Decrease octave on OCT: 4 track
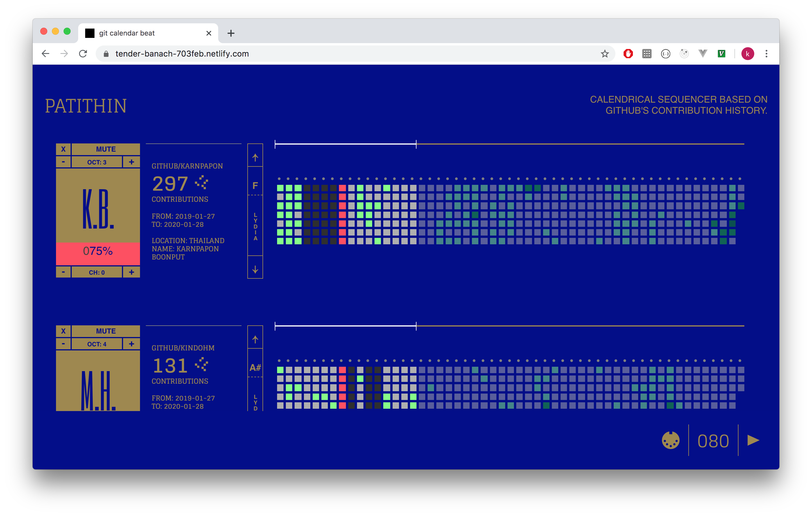The height and width of the screenshot is (516, 812). (x=63, y=344)
